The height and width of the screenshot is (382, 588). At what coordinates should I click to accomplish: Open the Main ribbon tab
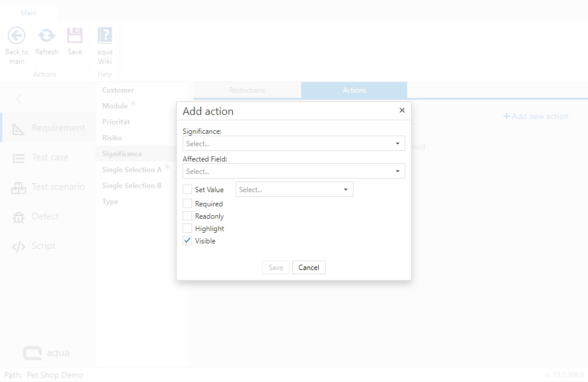tap(28, 12)
